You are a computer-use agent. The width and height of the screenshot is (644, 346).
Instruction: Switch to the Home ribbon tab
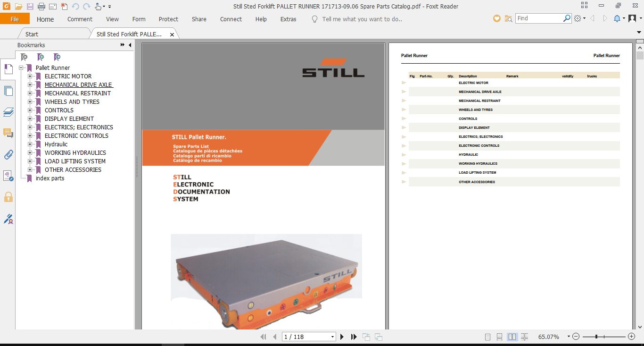(x=45, y=19)
